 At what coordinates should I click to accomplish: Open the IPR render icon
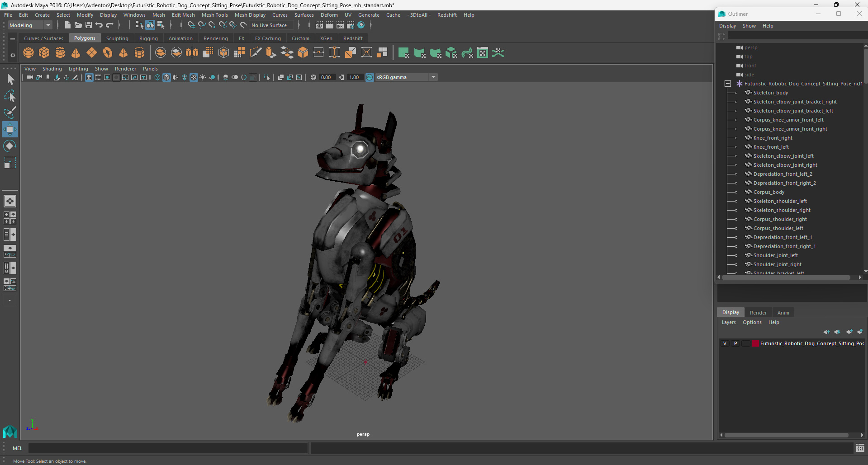(x=340, y=25)
